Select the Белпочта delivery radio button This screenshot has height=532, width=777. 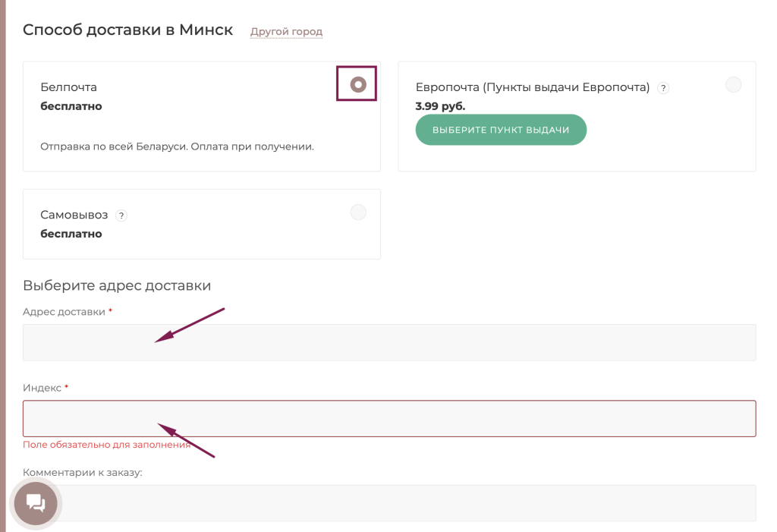358,85
